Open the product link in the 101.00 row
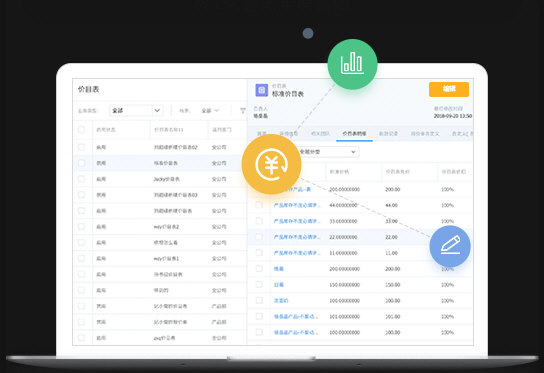Image resolution: width=544 pixels, height=373 pixels. [x=296, y=316]
